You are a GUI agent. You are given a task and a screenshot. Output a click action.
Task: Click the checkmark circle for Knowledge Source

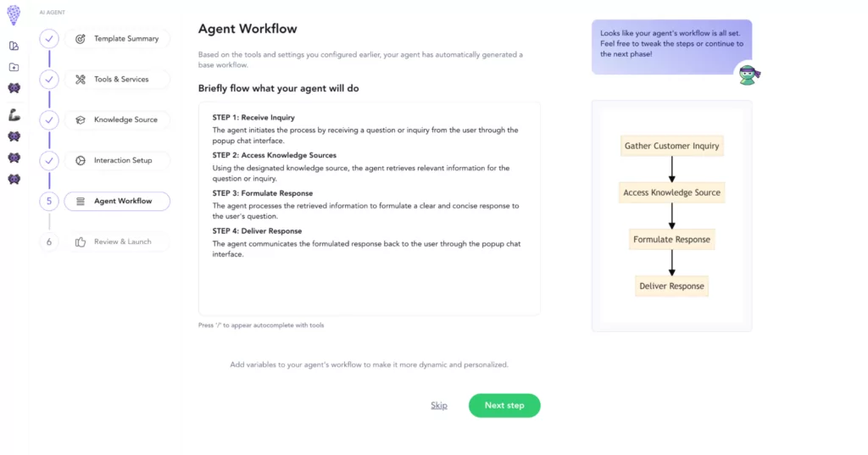[49, 120]
